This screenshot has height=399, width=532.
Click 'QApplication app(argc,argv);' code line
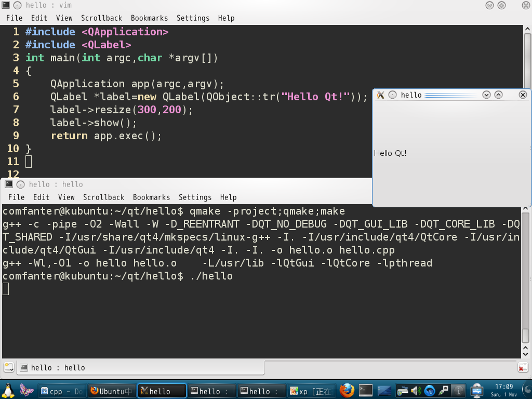click(x=137, y=84)
